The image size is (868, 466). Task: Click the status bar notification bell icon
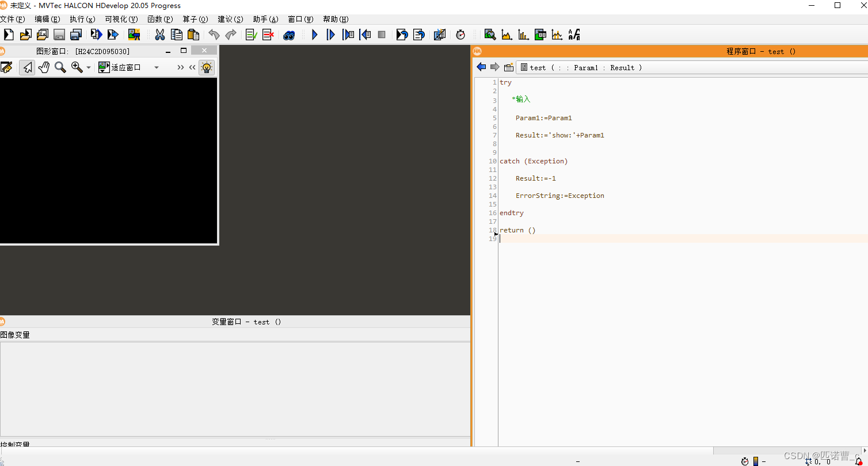pyautogui.click(x=859, y=461)
